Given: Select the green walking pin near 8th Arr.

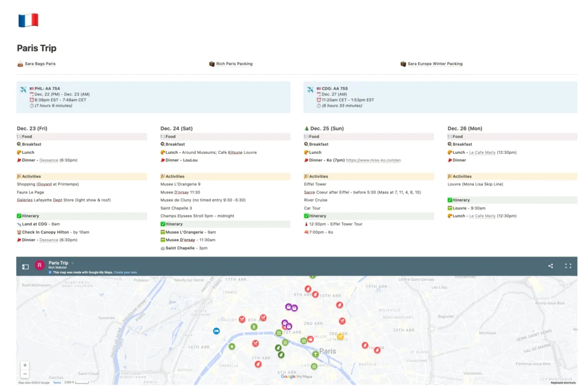Looking at the screenshot, I should pyautogui.click(x=254, y=327).
